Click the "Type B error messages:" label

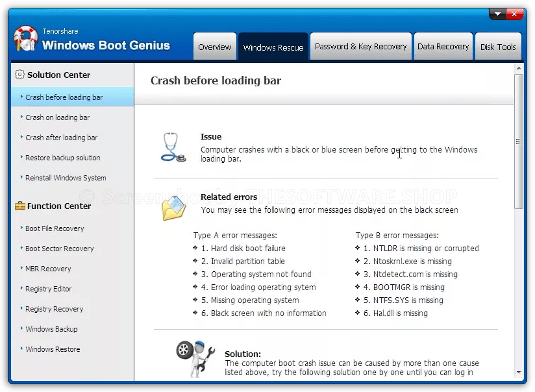point(397,235)
